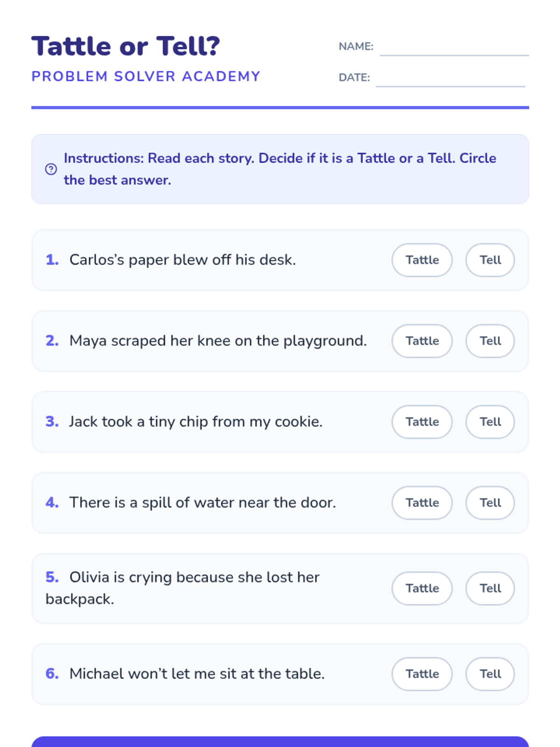Select Tell for Olivia's lost backpack

(x=490, y=588)
